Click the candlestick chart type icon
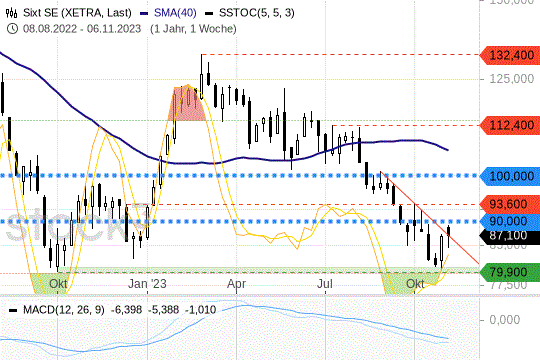The image size is (540, 360). click(x=11, y=13)
